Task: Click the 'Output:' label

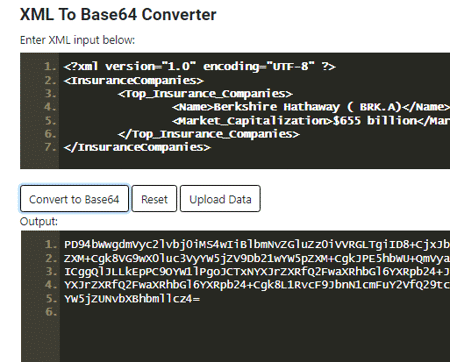Action: pos(39,222)
